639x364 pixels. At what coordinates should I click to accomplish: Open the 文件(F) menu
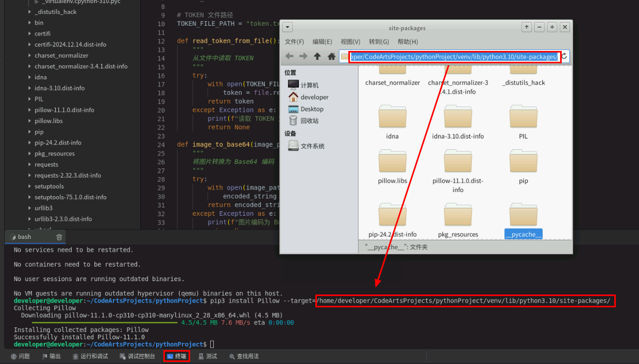click(x=294, y=42)
